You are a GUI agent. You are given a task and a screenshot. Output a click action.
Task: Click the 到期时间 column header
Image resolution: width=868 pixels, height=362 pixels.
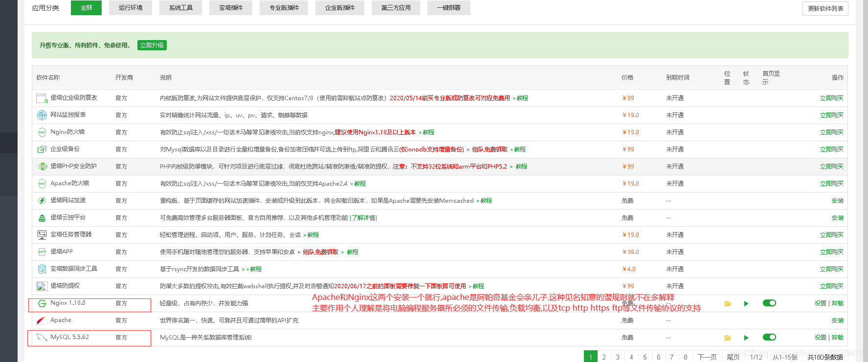pyautogui.click(x=678, y=78)
